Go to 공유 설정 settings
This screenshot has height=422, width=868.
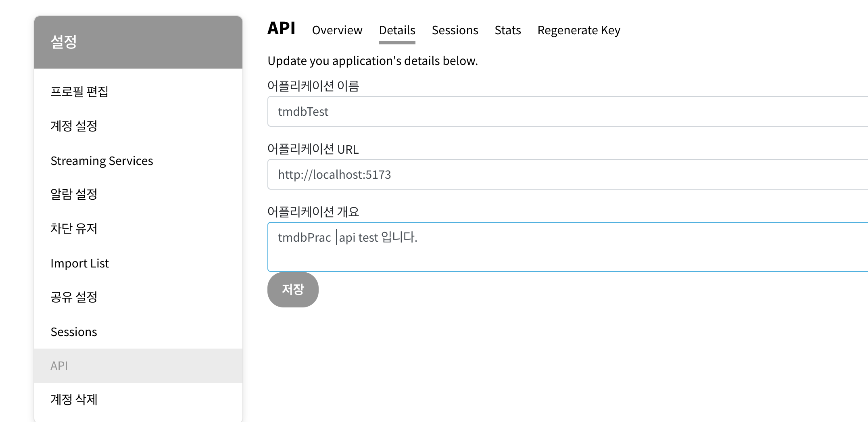click(74, 297)
